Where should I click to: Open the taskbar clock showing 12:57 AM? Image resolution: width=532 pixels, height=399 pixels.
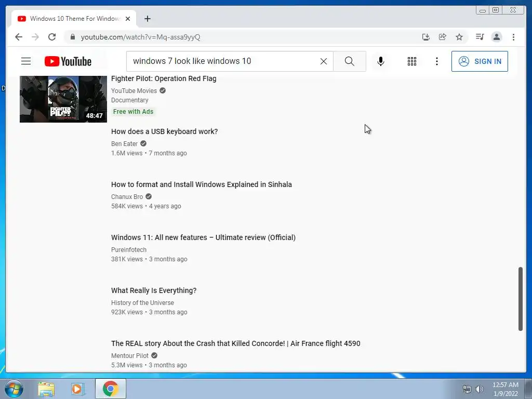pos(505,389)
